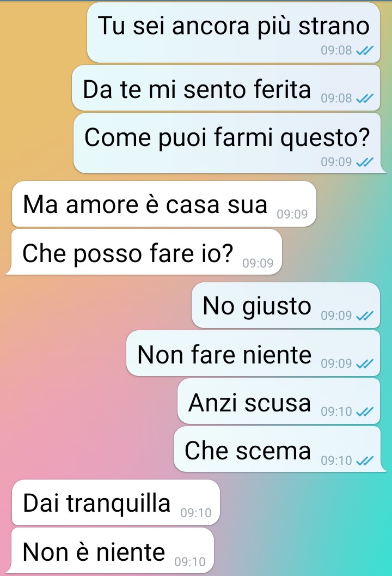Tap the double-check icon beside 'Che scema'
This screenshot has width=392, height=576.
coord(365,460)
